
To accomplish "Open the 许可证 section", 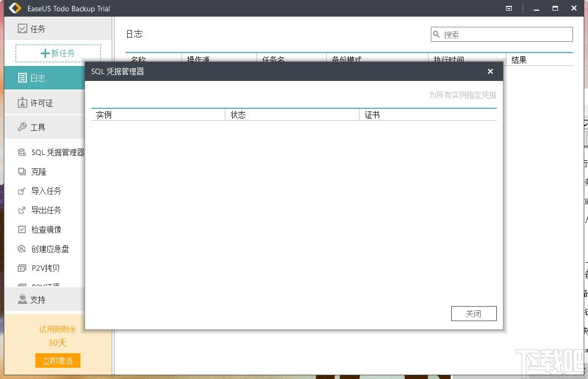I will click(x=45, y=103).
